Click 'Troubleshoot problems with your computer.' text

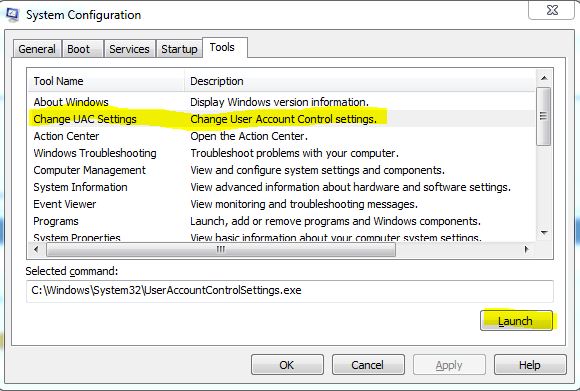[294, 153]
